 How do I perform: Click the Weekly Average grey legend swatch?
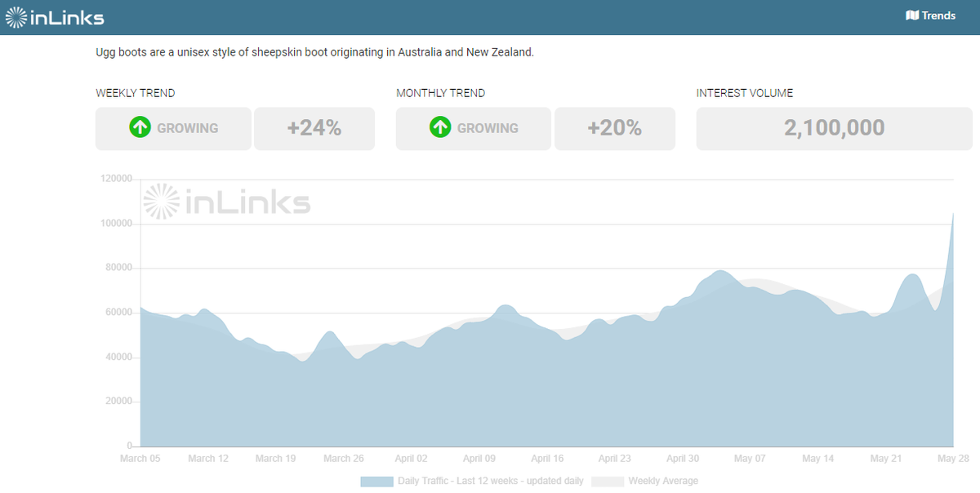point(608,482)
